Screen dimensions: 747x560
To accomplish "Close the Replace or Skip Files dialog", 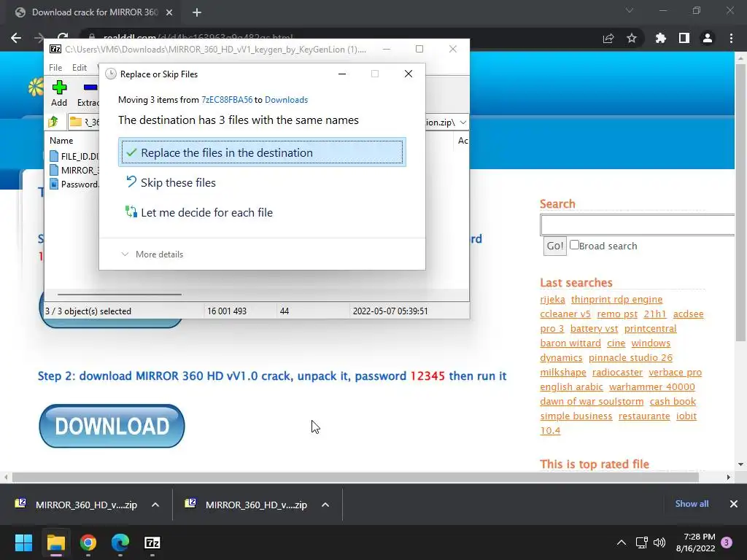I will (409, 74).
